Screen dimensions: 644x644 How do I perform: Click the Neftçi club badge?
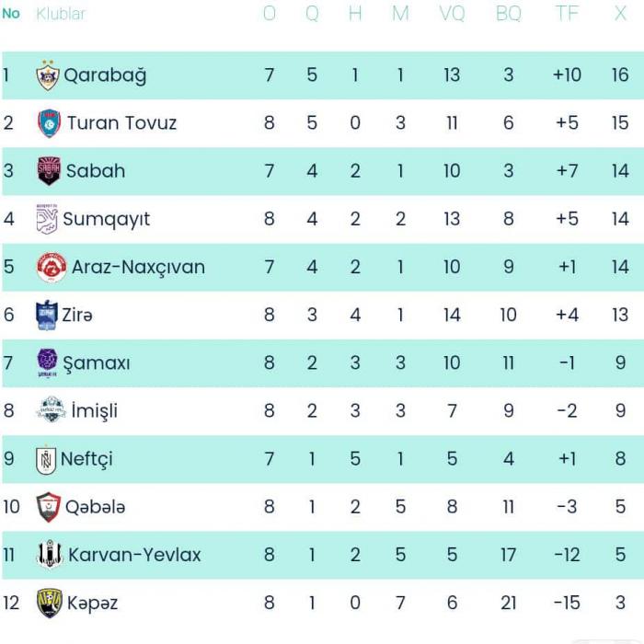[46, 459]
